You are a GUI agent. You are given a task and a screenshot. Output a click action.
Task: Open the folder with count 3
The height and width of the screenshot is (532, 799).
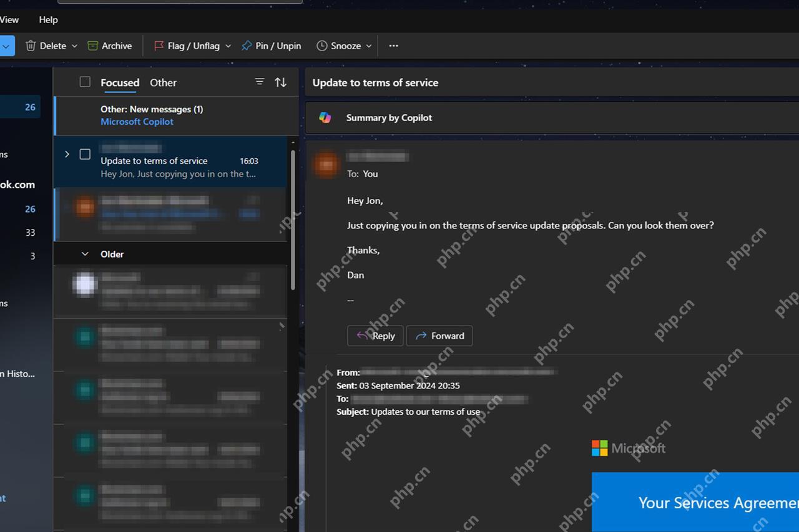[32, 256]
